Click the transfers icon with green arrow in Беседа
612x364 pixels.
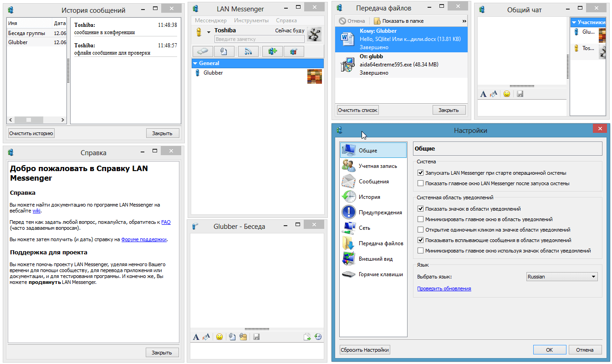(x=307, y=337)
